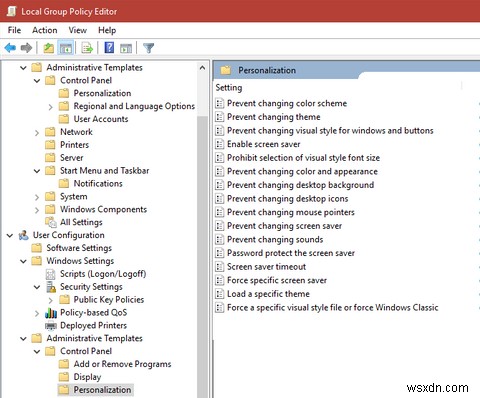Image resolution: width=480 pixels, height=398 pixels.
Task: Expand the Windows Components node
Action: (37, 210)
